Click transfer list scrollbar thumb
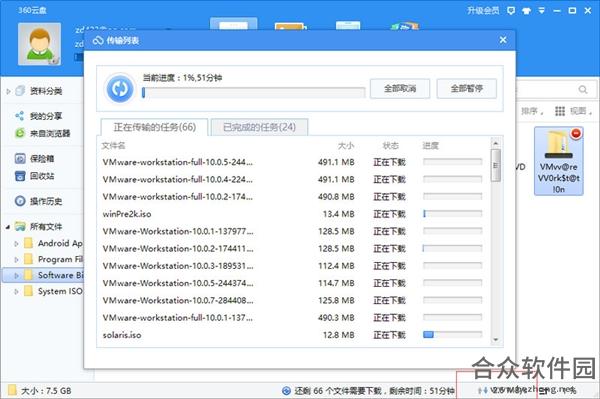This screenshot has height=399, width=600. [496, 165]
